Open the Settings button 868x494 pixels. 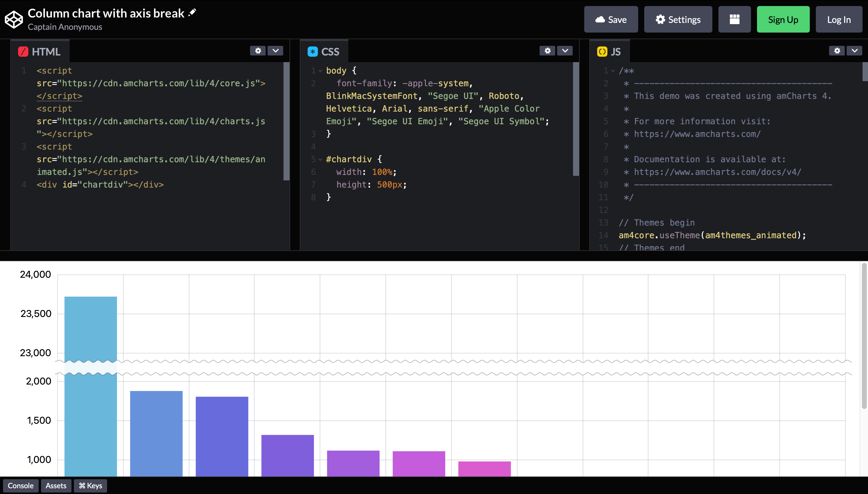(x=678, y=19)
